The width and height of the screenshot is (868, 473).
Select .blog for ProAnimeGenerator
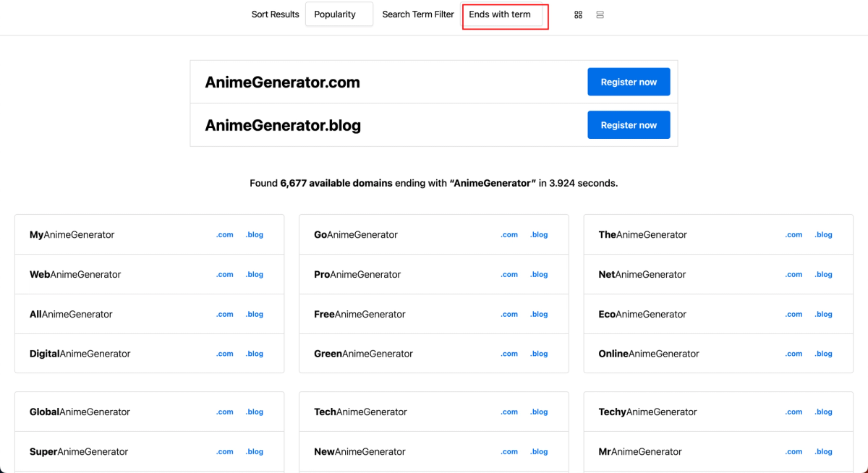click(539, 275)
